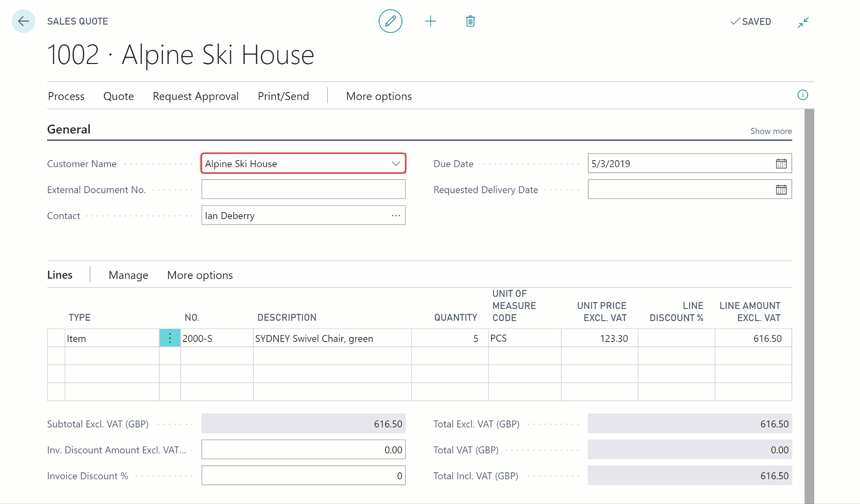
Task: Open the Process menu
Action: click(66, 96)
